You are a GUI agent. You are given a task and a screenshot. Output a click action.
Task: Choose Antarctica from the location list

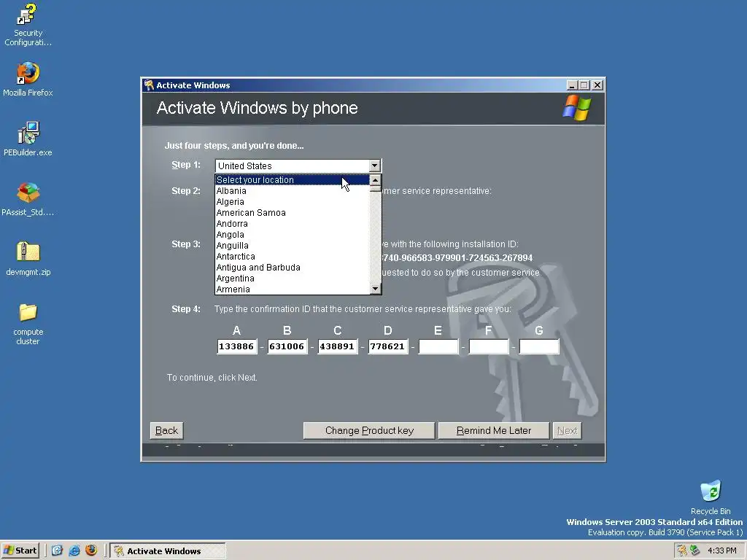[x=292, y=257]
